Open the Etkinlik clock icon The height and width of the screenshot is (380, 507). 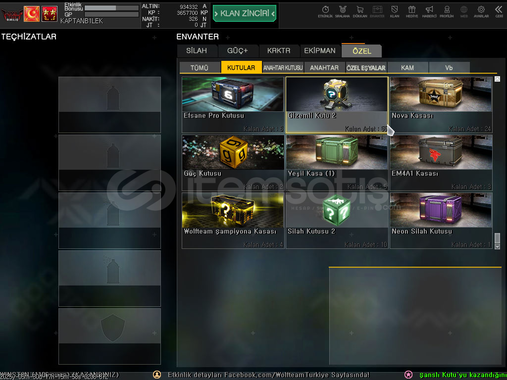tap(325, 11)
